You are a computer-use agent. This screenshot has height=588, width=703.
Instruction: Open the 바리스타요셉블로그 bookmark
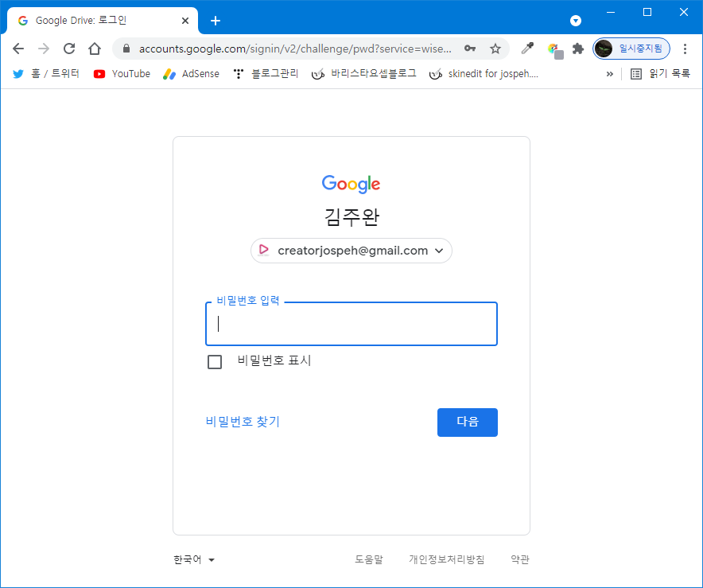coord(364,73)
